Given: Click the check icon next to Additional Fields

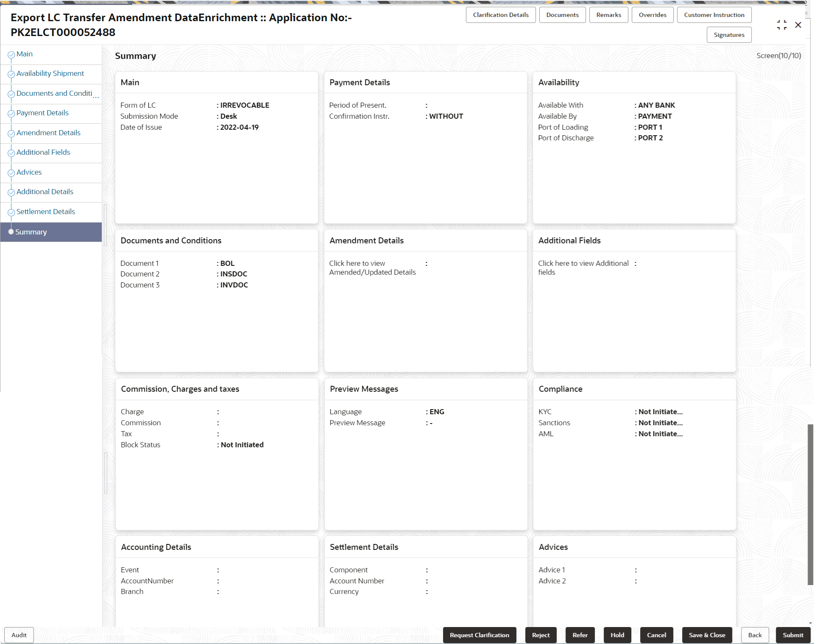Looking at the screenshot, I should click(x=11, y=153).
